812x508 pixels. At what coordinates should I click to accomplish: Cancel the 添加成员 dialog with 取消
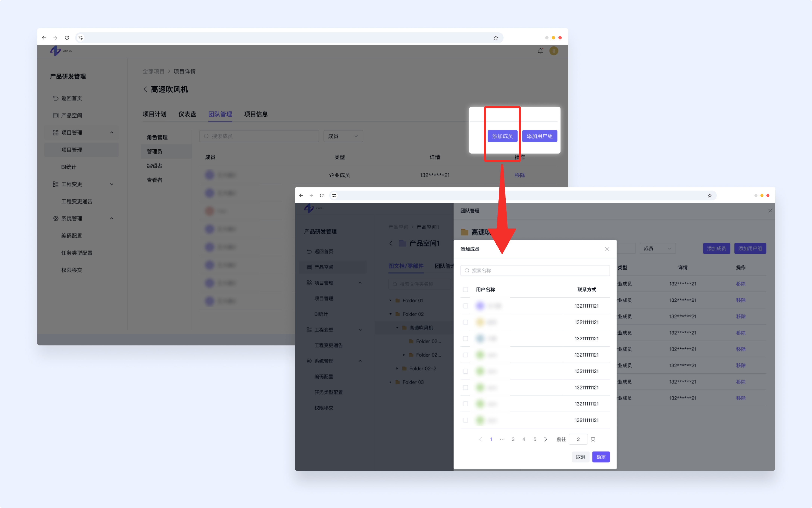(x=580, y=457)
